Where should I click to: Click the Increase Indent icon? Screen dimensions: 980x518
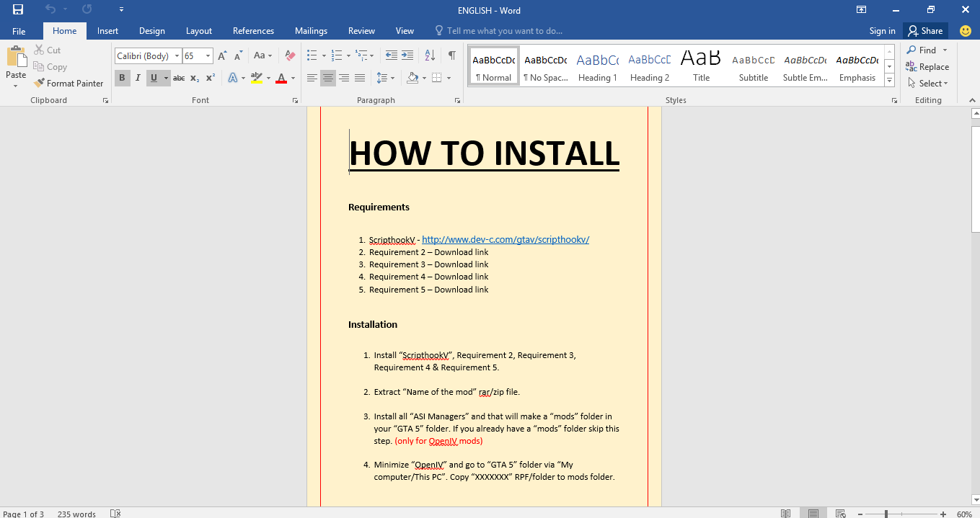pos(407,55)
